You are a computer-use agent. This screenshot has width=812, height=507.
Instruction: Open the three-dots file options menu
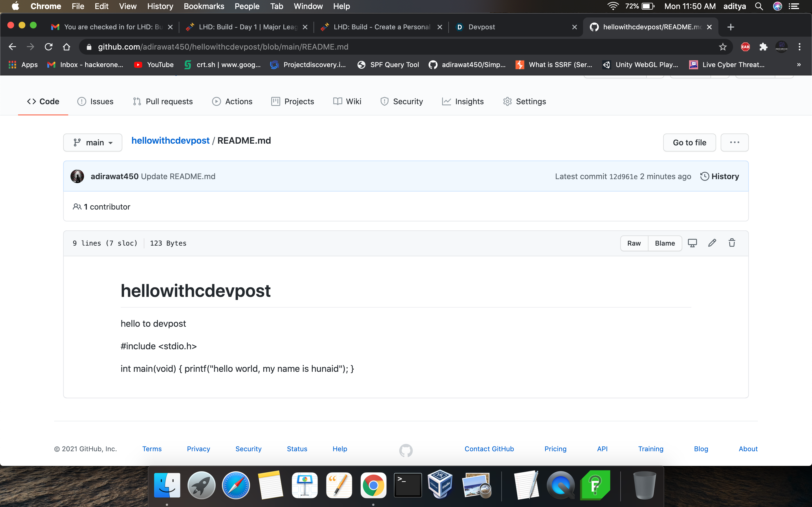pyautogui.click(x=734, y=143)
